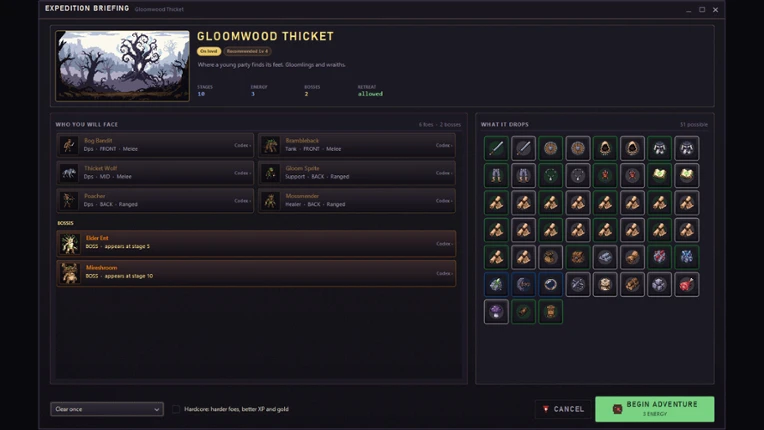Click the Gloomwood Thicket artwork thumbnail
Viewport: 764px width, 430px height.
(x=122, y=66)
